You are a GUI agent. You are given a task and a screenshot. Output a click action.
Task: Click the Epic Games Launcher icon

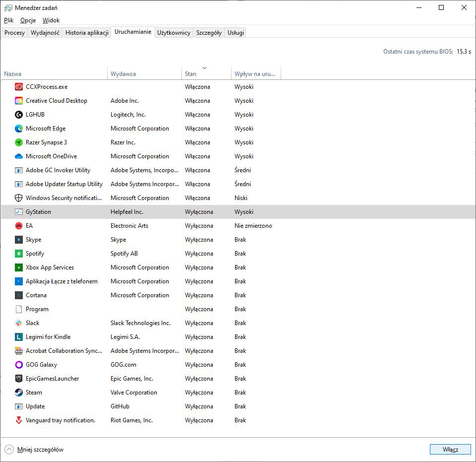coord(19,379)
